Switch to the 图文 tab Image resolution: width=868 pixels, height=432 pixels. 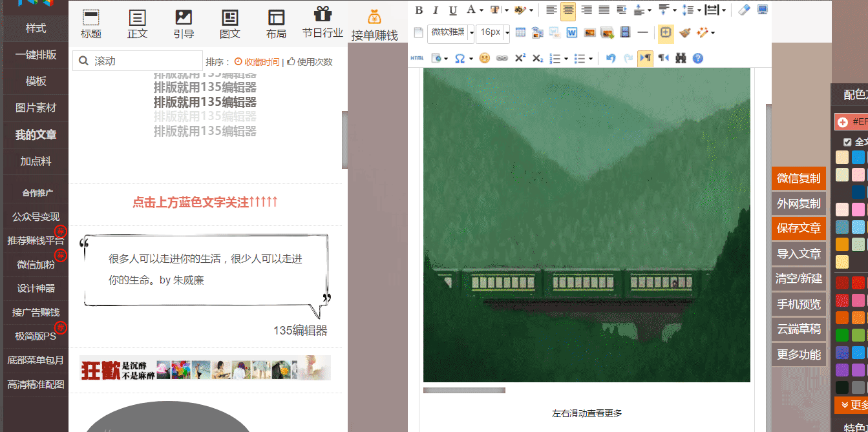coord(229,25)
